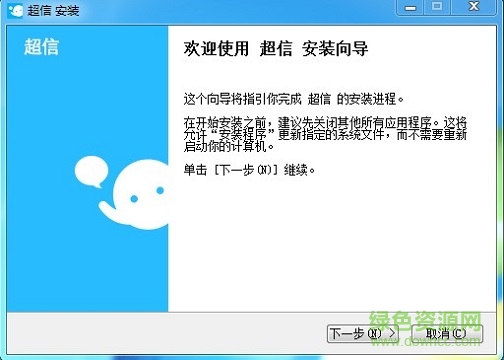Click the speech bubble above the mascot

91,171
